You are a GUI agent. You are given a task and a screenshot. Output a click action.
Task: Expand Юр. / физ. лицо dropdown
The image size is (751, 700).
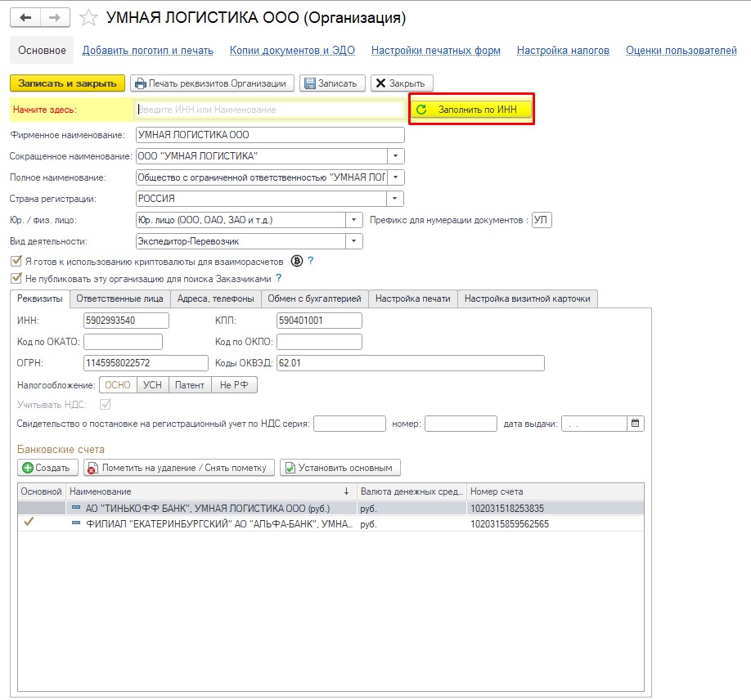[353, 220]
